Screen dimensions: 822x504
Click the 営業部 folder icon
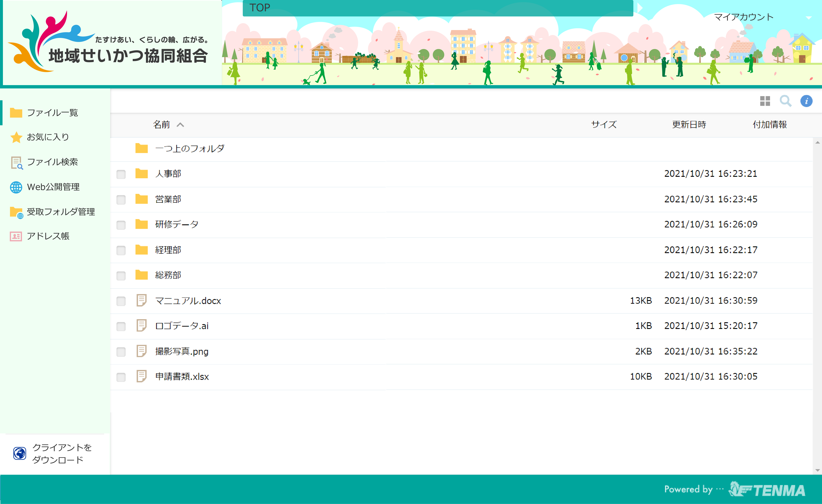pyautogui.click(x=141, y=199)
